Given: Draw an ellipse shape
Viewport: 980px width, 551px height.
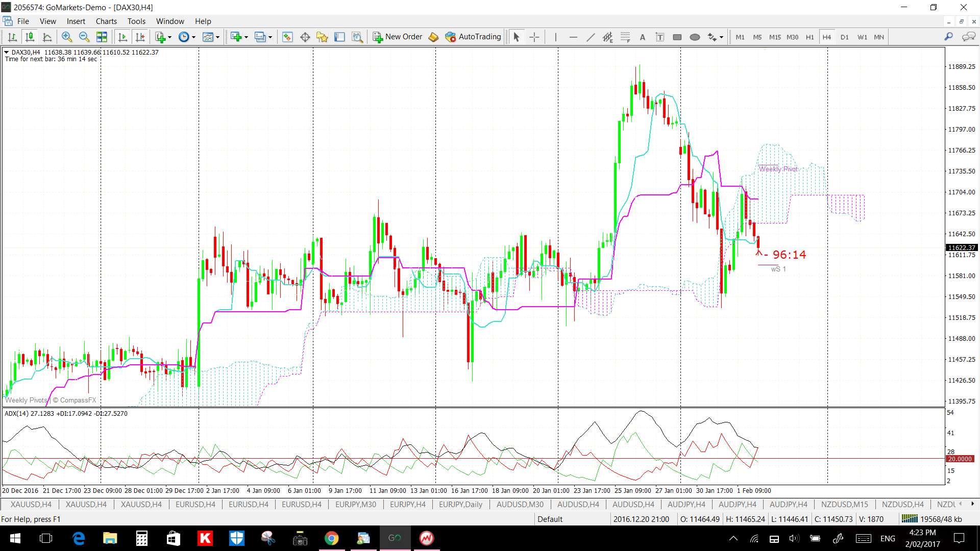Looking at the screenshot, I should pyautogui.click(x=695, y=37).
